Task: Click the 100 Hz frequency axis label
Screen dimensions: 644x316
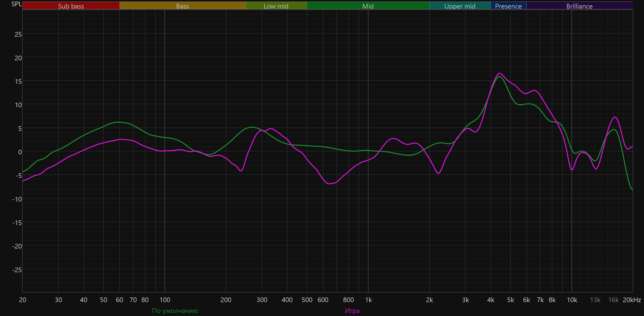Action: click(165, 300)
